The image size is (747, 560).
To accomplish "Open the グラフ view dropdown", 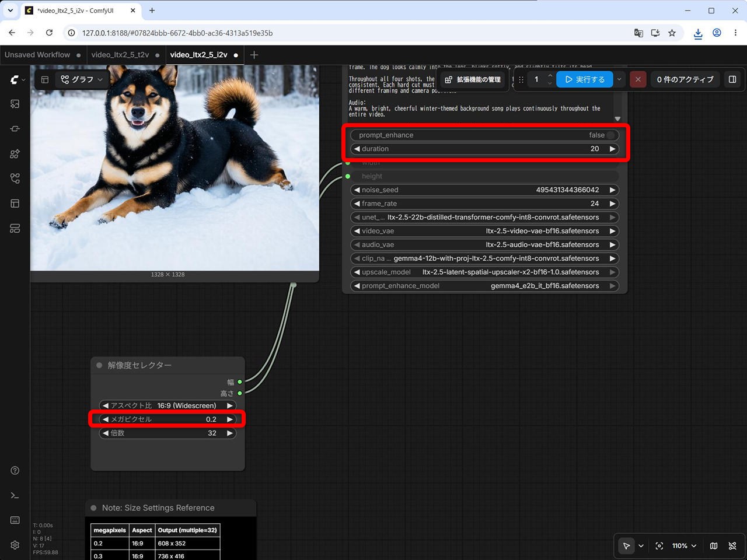I will pos(82,79).
